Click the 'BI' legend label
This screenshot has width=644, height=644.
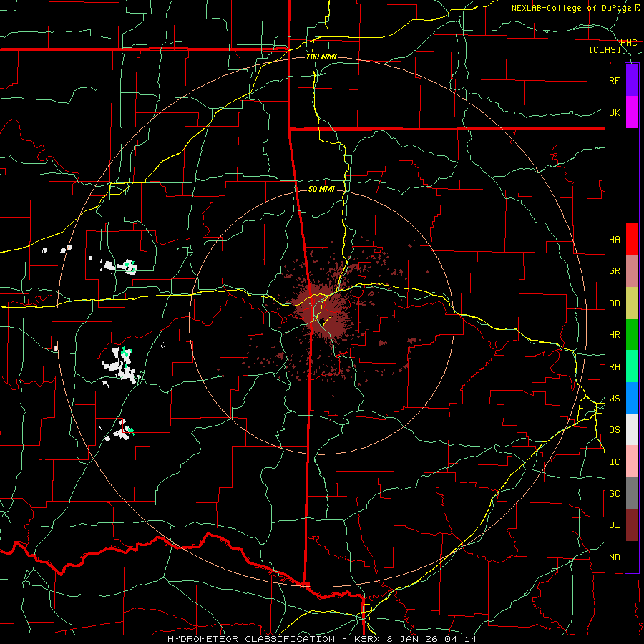point(614,525)
